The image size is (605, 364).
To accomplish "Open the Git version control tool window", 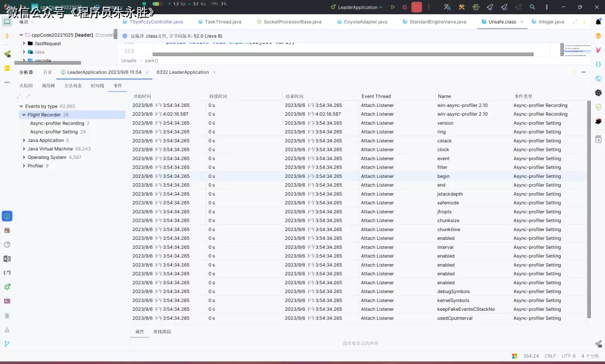I will click(x=7, y=344).
